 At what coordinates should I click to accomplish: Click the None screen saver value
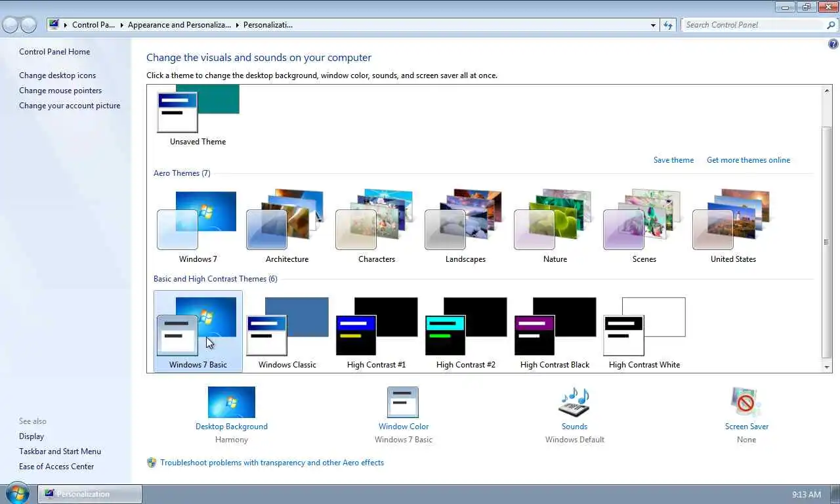[x=746, y=440]
